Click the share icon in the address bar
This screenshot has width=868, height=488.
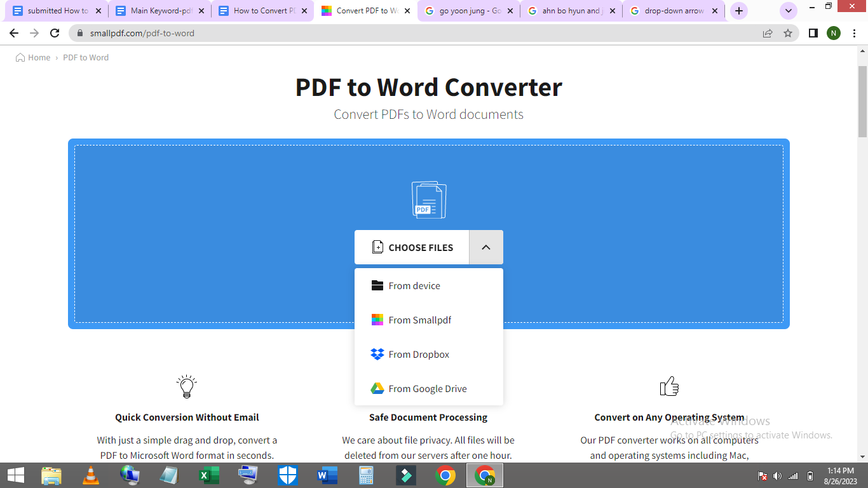tap(768, 33)
